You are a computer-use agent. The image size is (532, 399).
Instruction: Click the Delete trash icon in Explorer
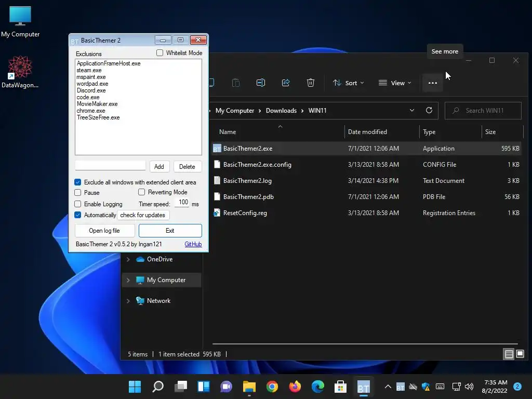[311, 83]
